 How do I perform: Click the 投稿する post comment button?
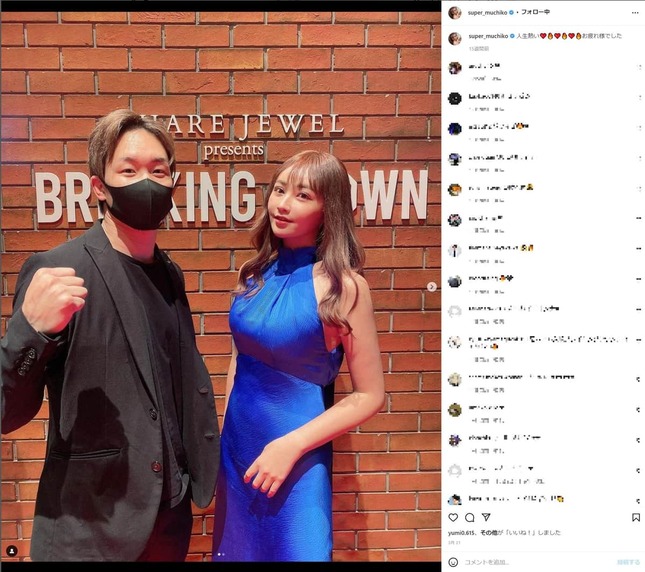tap(628, 562)
